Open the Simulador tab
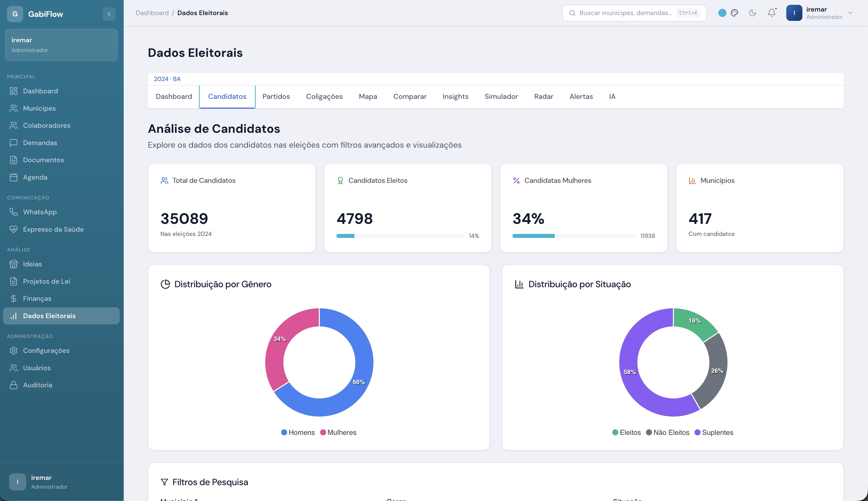This screenshot has height=501, width=868. tap(501, 97)
